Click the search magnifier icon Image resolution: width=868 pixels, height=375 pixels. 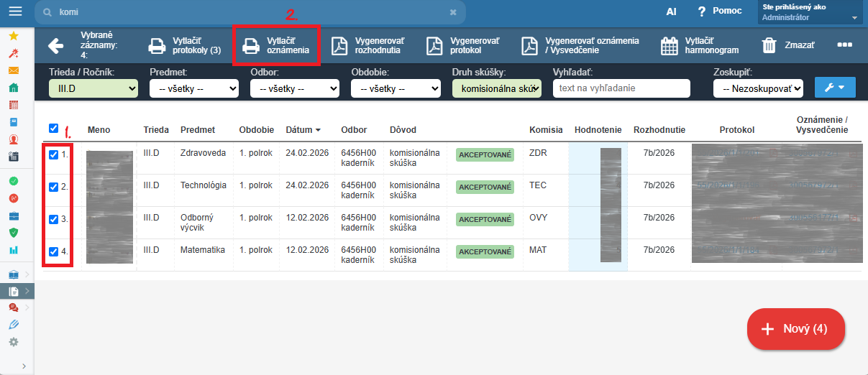point(47,12)
